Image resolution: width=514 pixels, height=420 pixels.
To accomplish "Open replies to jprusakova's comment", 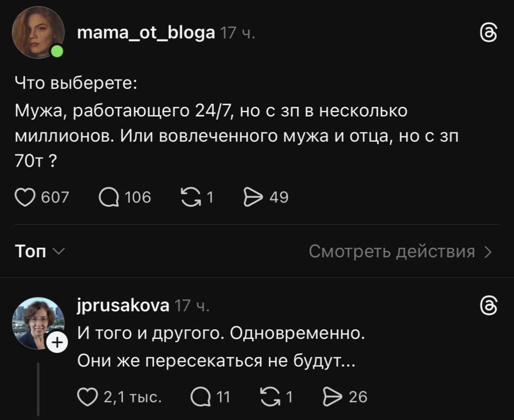I will pos(200,397).
